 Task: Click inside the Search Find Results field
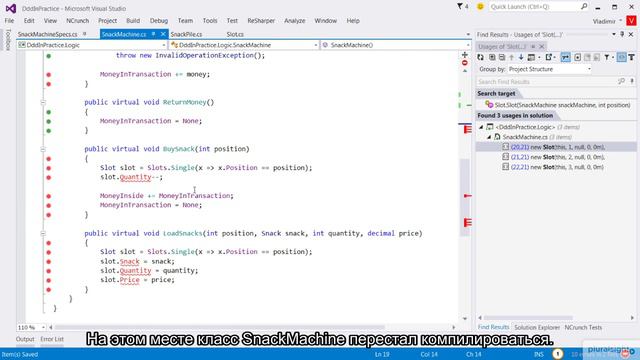point(546,82)
